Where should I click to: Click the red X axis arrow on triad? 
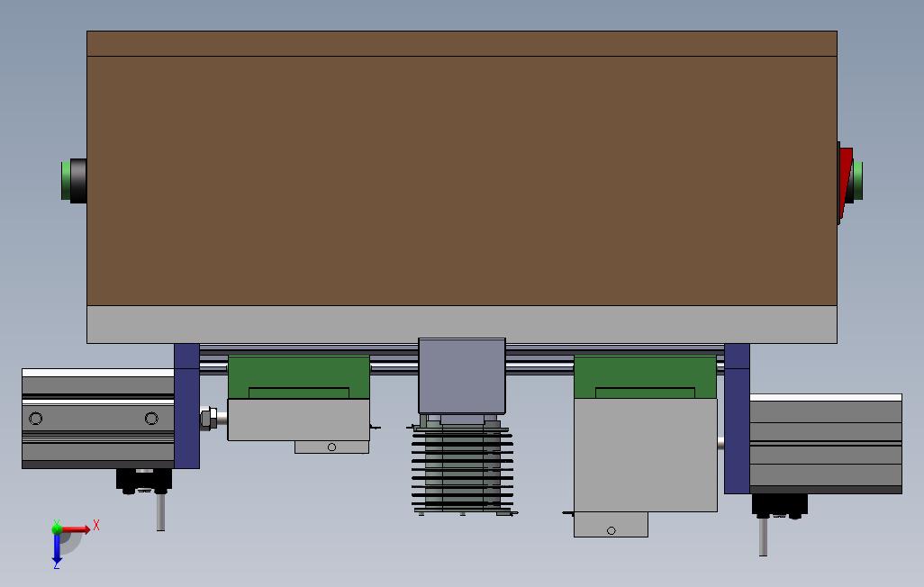coord(77,529)
